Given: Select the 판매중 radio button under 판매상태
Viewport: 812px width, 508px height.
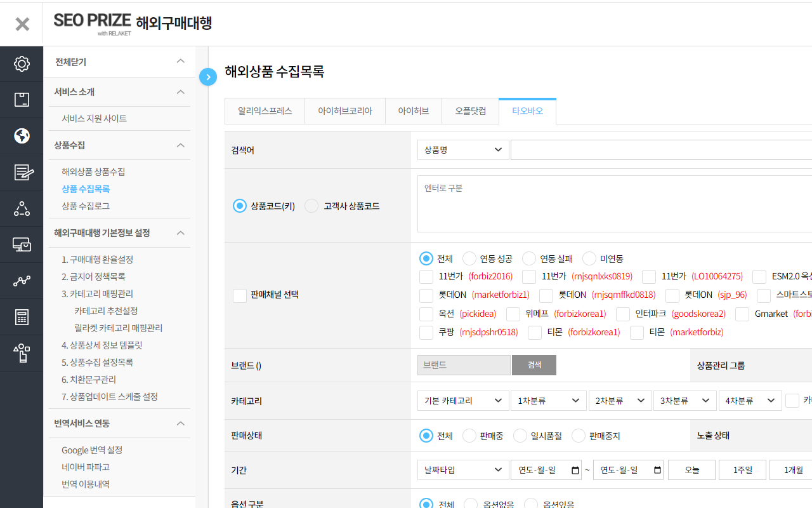Looking at the screenshot, I should click(468, 435).
